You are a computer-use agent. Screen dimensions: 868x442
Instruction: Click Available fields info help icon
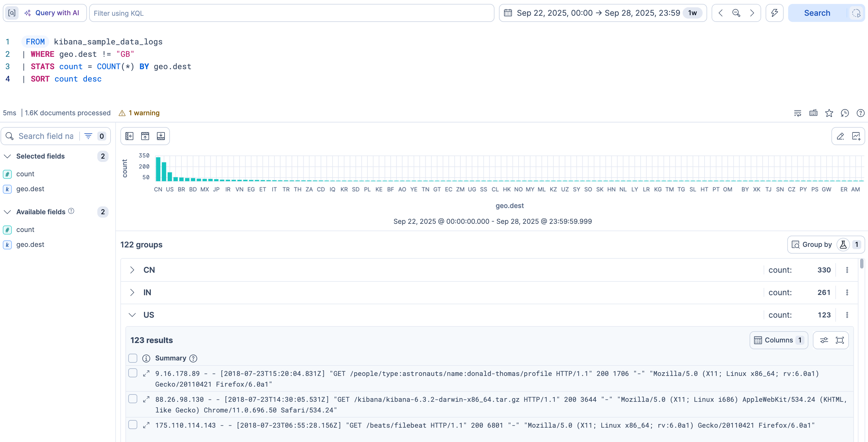[71, 211]
